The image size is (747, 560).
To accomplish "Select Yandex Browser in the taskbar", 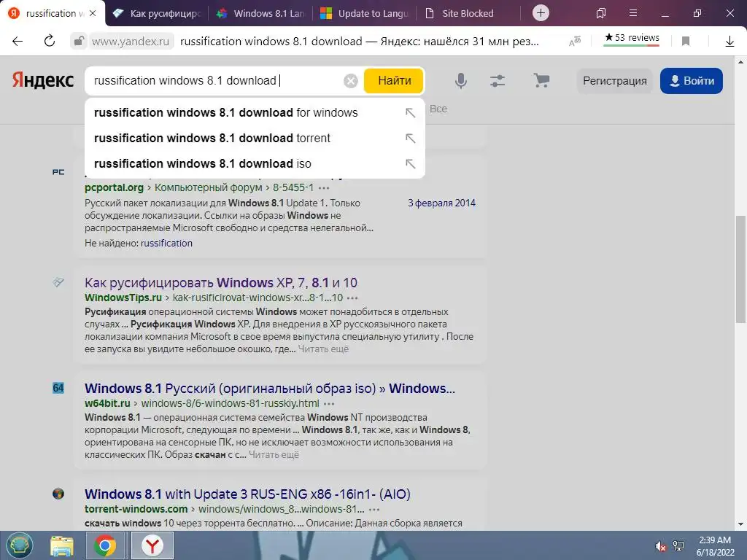I will point(152,545).
